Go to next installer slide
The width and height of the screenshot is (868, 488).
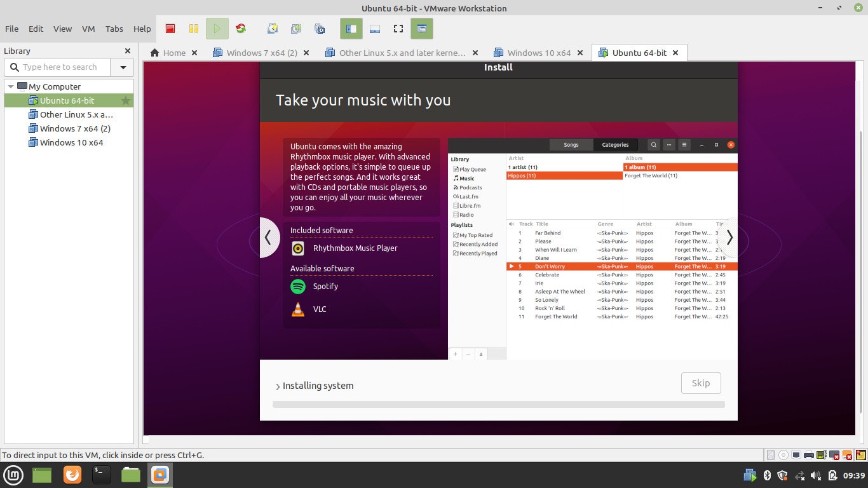(x=729, y=238)
